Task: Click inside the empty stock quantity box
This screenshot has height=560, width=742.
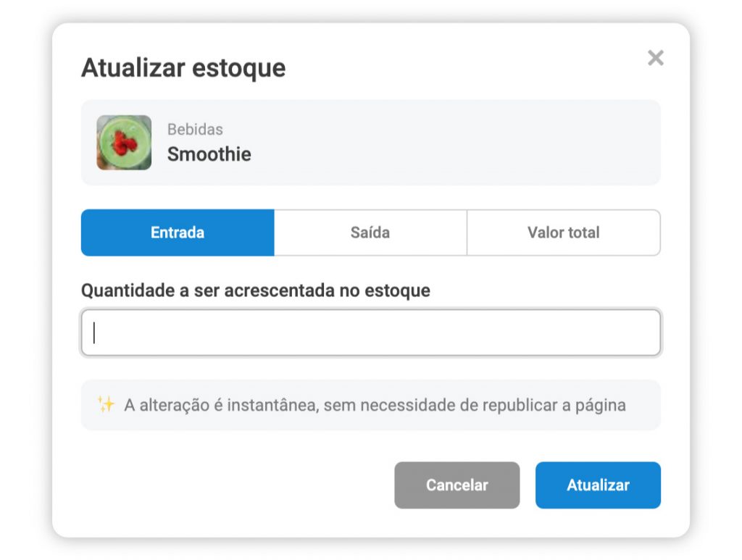Action: coord(370,332)
